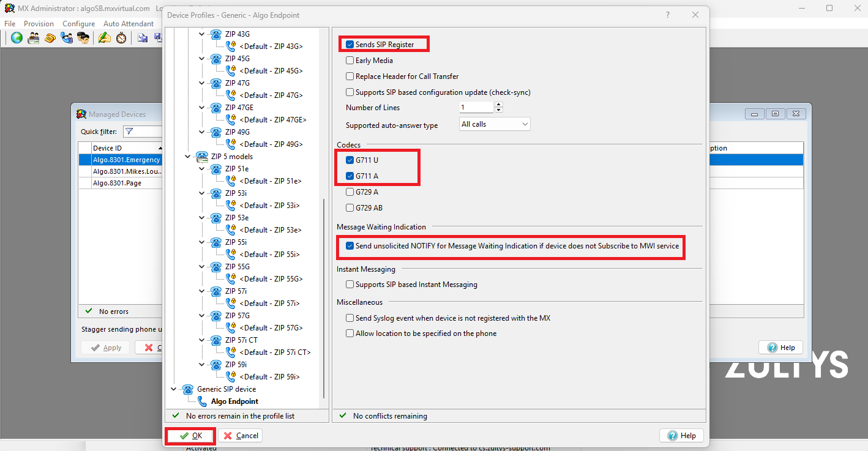This screenshot has width=868, height=451.
Task: Collapse the ZIP 51e tree node
Action: [x=203, y=169]
